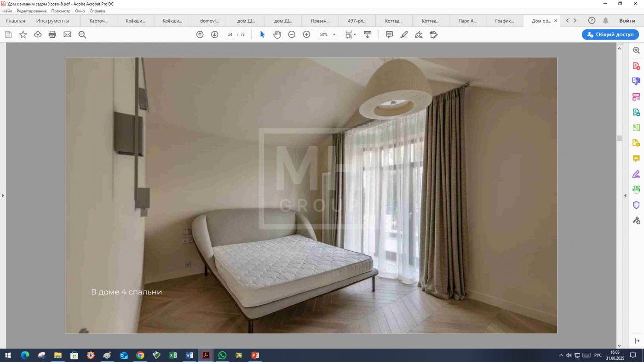Expand the left navigation pane
The width and height of the screenshot is (644, 362).
(3, 195)
